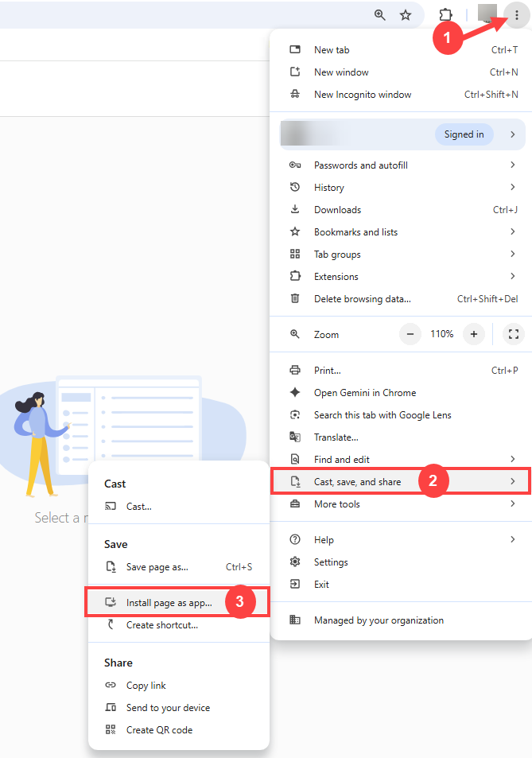The width and height of the screenshot is (532, 758).
Task: Click the question mark icon beside Help
Action: [x=295, y=539]
